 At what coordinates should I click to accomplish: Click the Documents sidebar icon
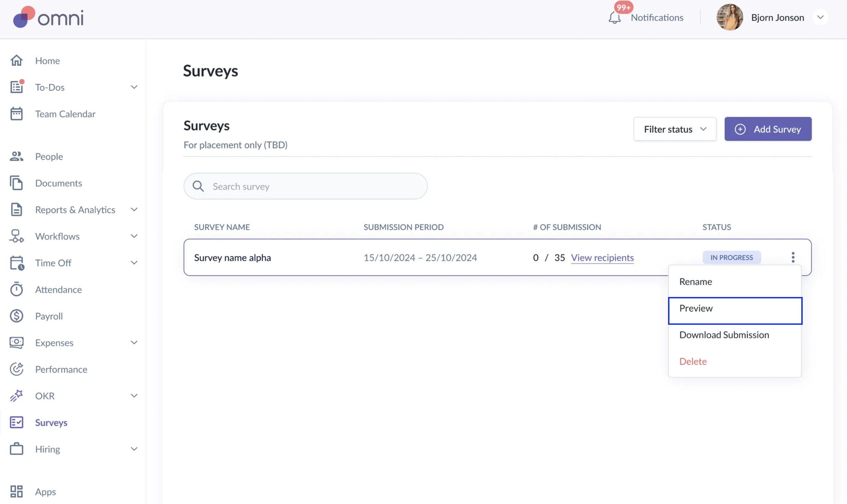pos(16,183)
